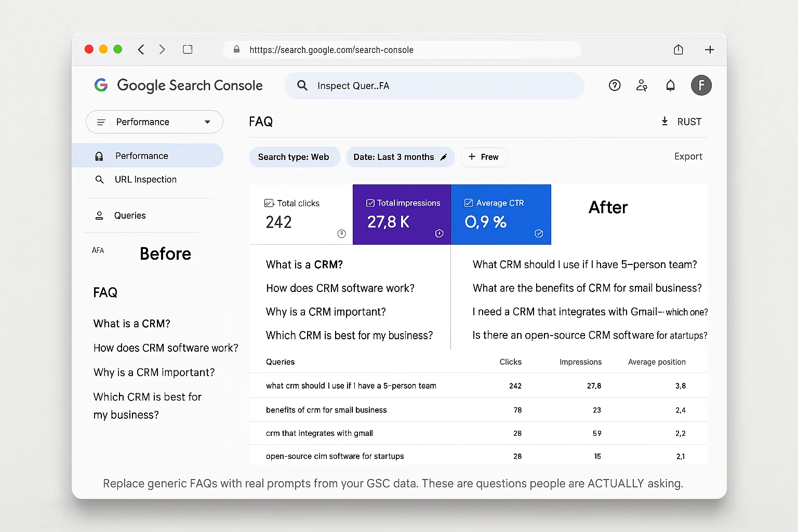Click the share icon in the browser toolbar
The width and height of the screenshot is (798, 532).
coord(678,49)
